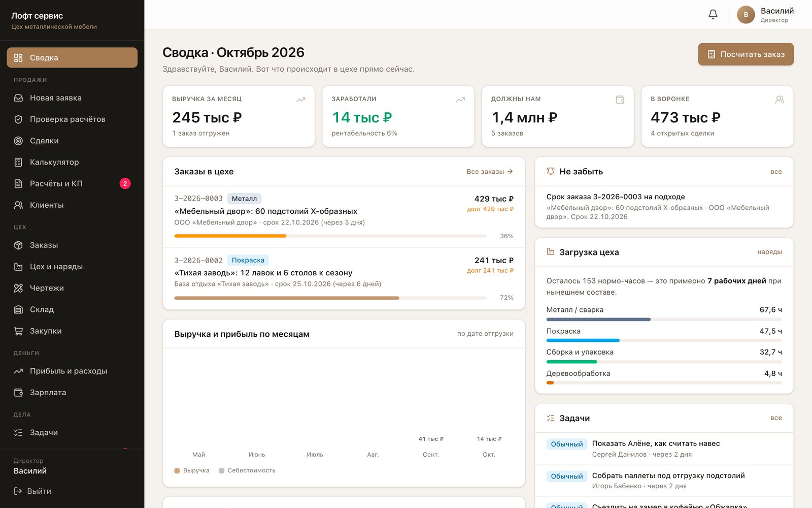
Task: Click все link in Не забыть card
Action: pyautogui.click(x=776, y=172)
